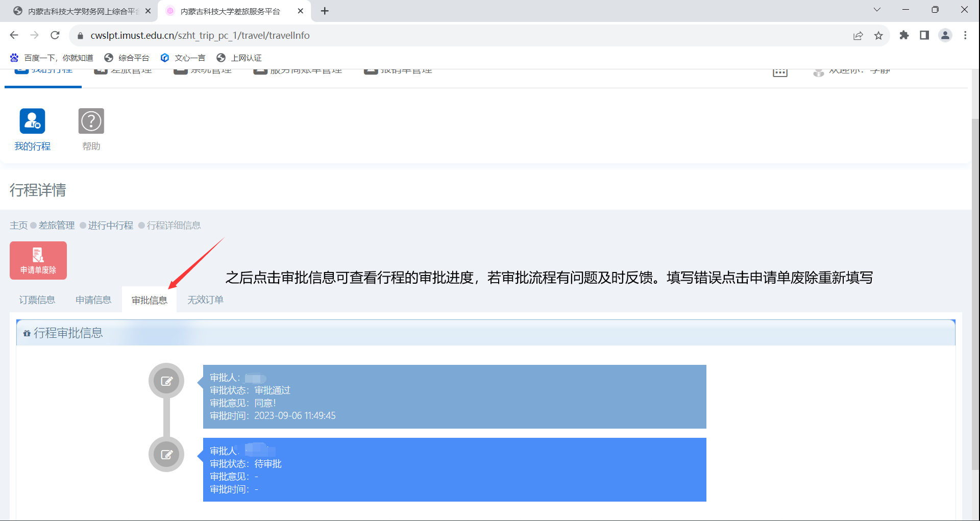
Task: Follow the 差旅管理 breadcrumb link
Action: (x=57, y=226)
